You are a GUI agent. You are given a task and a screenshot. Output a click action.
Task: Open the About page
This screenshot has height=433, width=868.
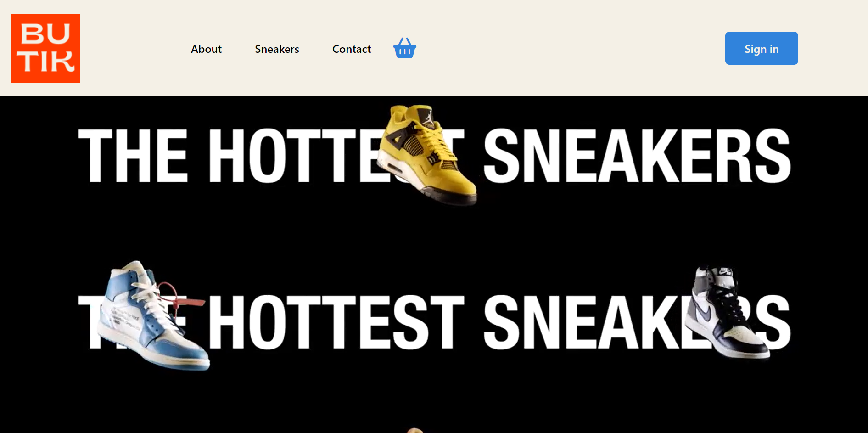(206, 49)
